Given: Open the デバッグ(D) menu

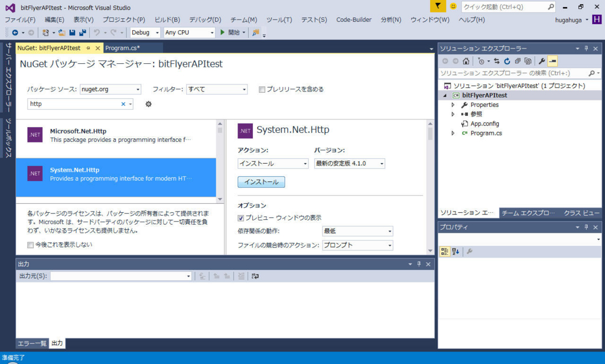Looking at the screenshot, I should 205,19.
